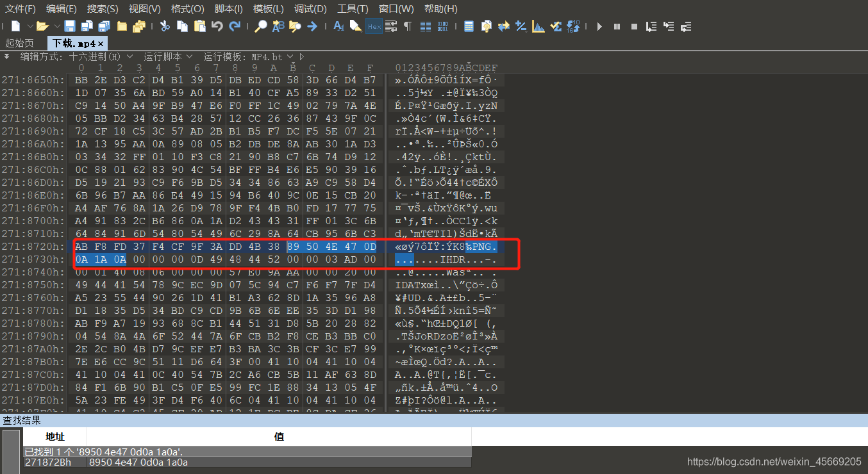868x474 pixels.
Task: Open the 搜索(S) menu
Action: point(103,9)
